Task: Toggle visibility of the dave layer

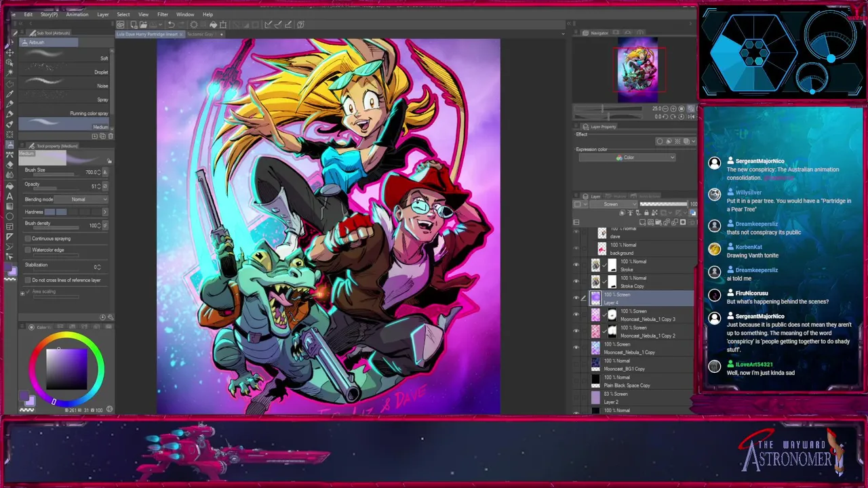Action: [x=576, y=232]
